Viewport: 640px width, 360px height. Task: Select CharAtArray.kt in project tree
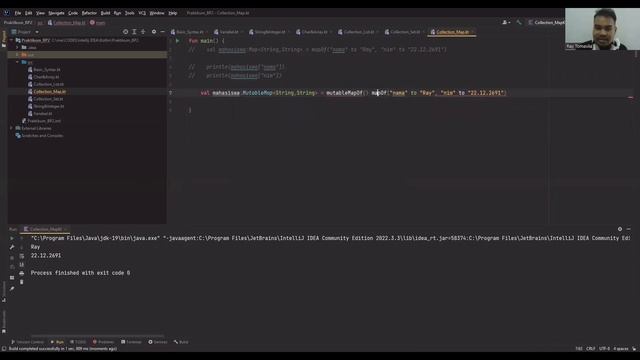tap(43, 77)
